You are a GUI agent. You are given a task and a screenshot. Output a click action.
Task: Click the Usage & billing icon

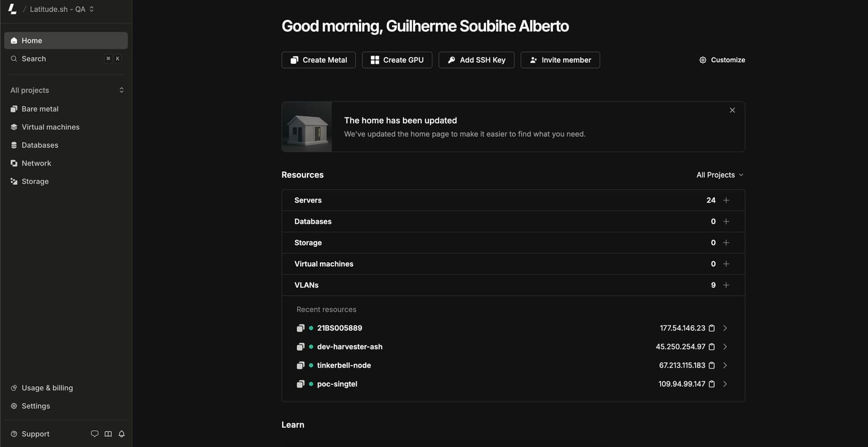13,388
